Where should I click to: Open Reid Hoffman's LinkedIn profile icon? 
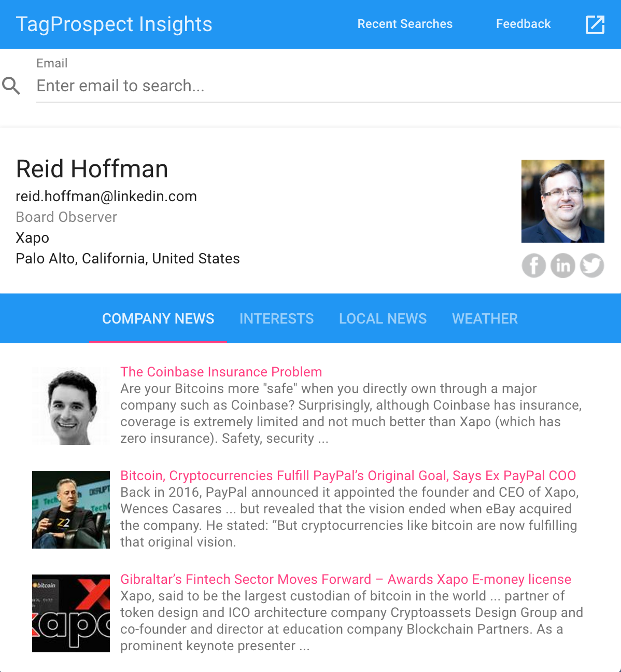pyautogui.click(x=563, y=265)
